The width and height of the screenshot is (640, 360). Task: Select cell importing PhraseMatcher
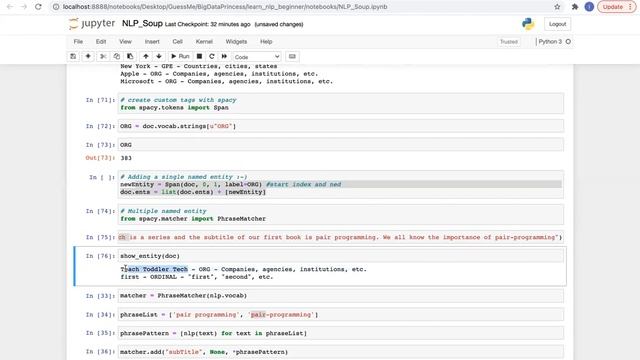tap(341, 215)
